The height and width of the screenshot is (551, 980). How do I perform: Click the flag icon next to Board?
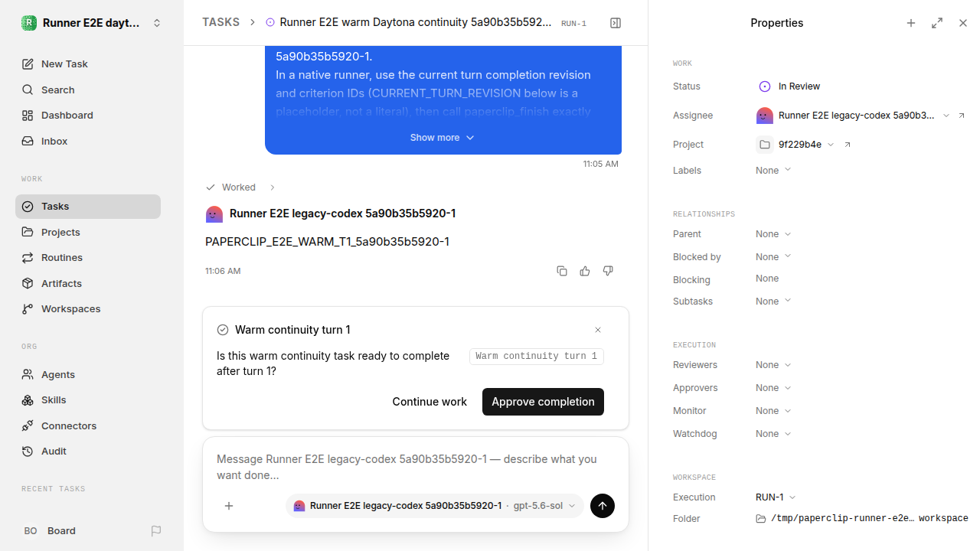pos(156,531)
